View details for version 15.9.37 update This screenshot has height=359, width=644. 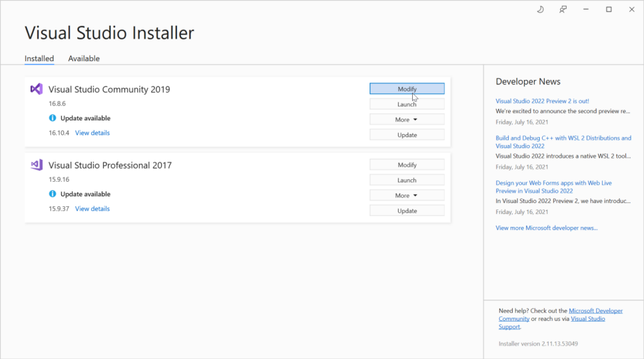pos(92,208)
